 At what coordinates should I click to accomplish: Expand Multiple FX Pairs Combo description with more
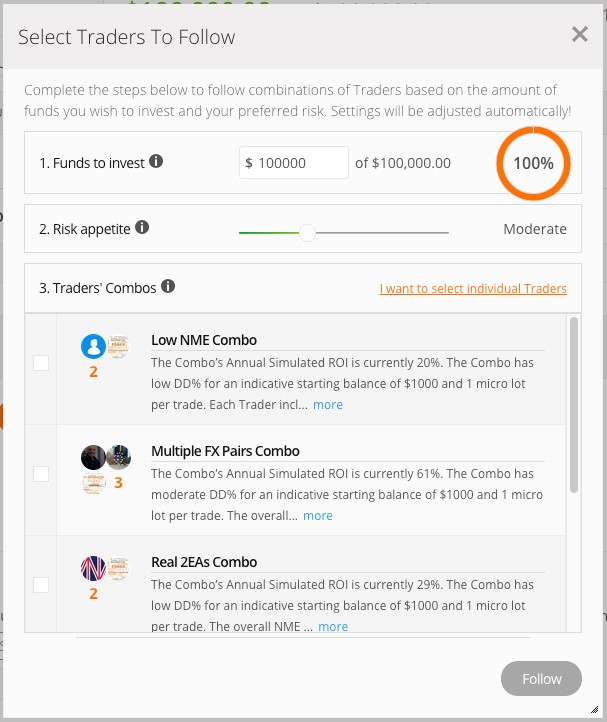click(x=318, y=516)
